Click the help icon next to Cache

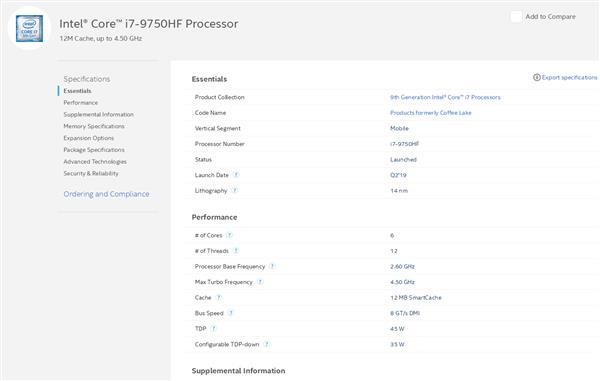pos(218,297)
